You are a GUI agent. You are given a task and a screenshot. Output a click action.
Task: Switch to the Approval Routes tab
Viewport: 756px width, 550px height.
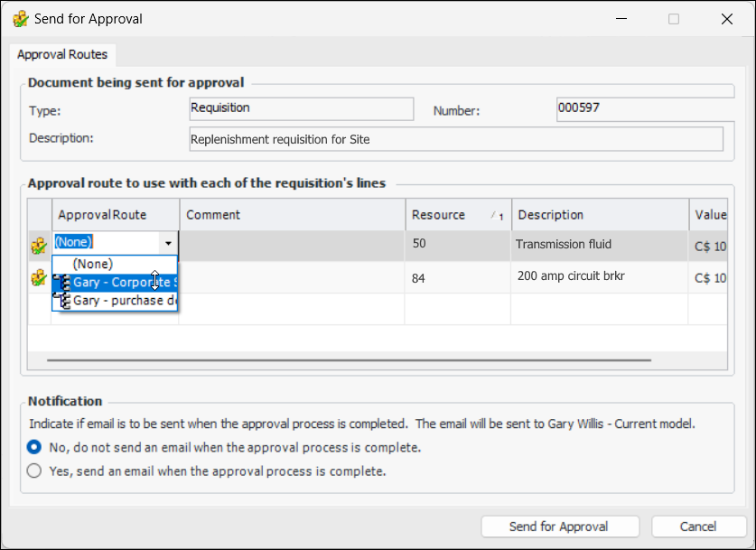[x=62, y=55]
